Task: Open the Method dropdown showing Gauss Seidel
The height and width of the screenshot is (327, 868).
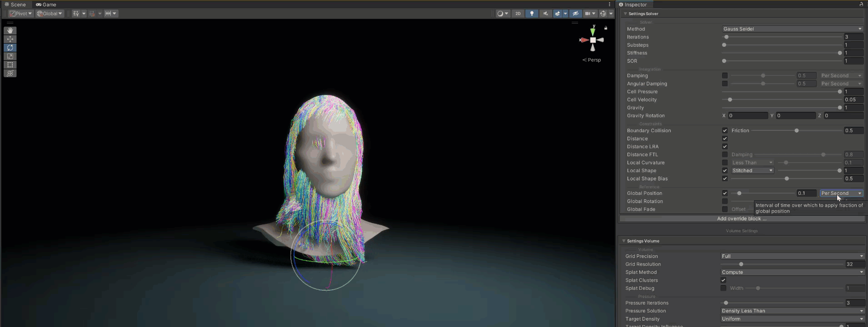Action: click(792, 29)
